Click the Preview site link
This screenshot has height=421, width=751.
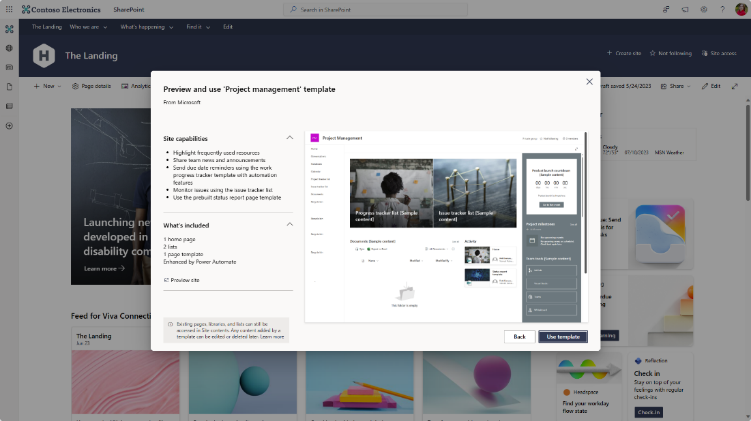(182, 280)
